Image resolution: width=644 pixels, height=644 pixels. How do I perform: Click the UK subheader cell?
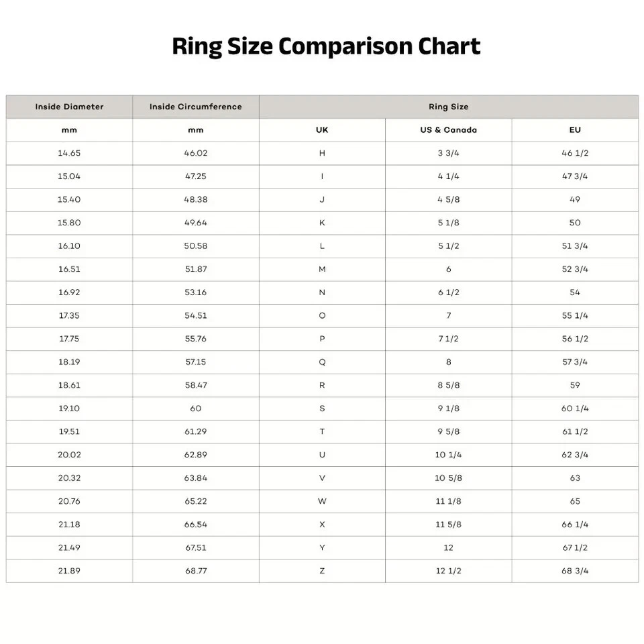pos(322,130)
